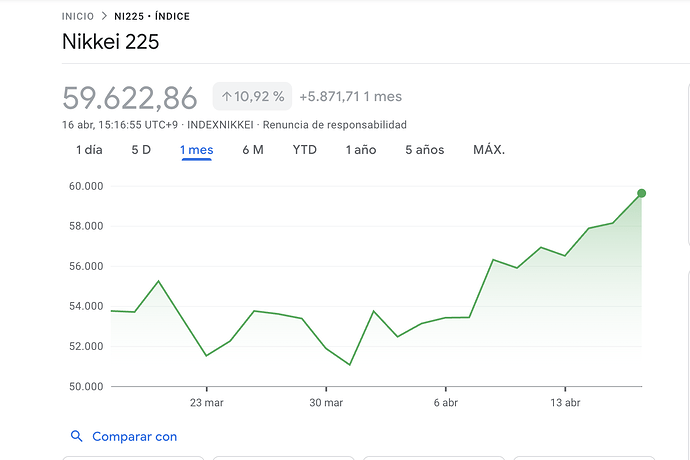Click the 58.000 y-axis label

coord(86,226)
